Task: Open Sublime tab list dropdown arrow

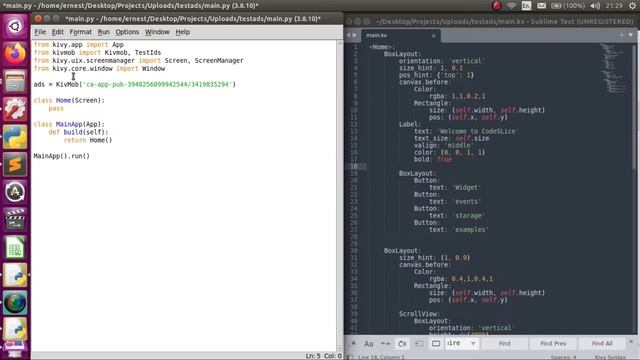Action: tap(631, 35)
